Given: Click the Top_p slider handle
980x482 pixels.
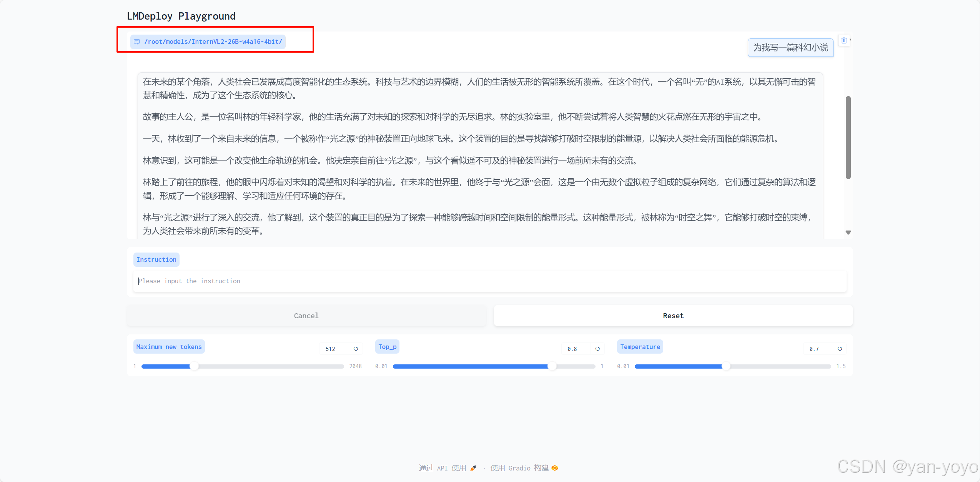Looking at the screenshot, I should point(552,366).
